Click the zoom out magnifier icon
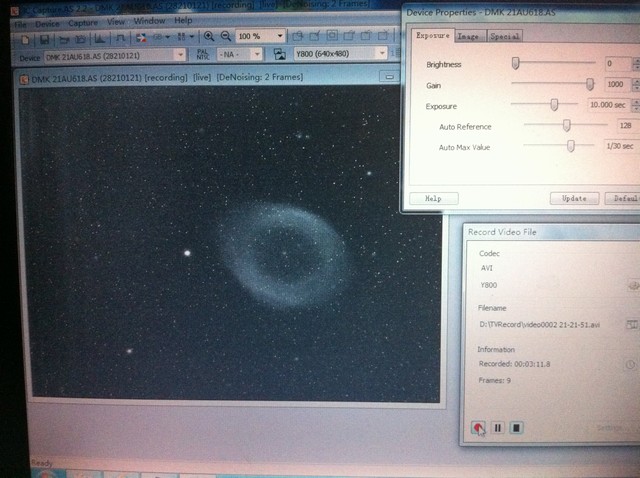 (224, 37)
